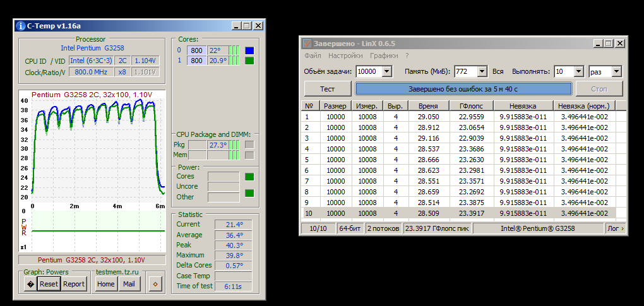The height and width of the screenshot is (306, 644).
Task: Click the Intel (6·3C·3) CPU ID field
Action: click(91, 61)
